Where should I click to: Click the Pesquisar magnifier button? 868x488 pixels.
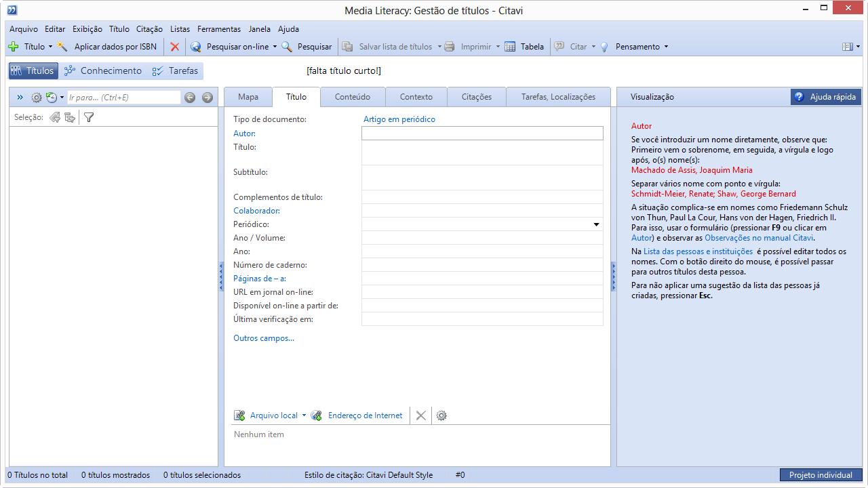[307, 47]
